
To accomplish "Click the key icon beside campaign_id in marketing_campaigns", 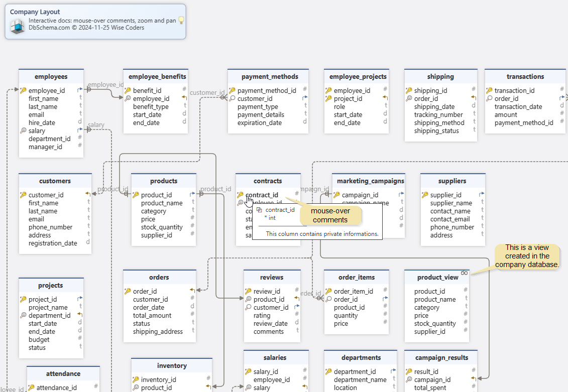I will tap(336, 195).
